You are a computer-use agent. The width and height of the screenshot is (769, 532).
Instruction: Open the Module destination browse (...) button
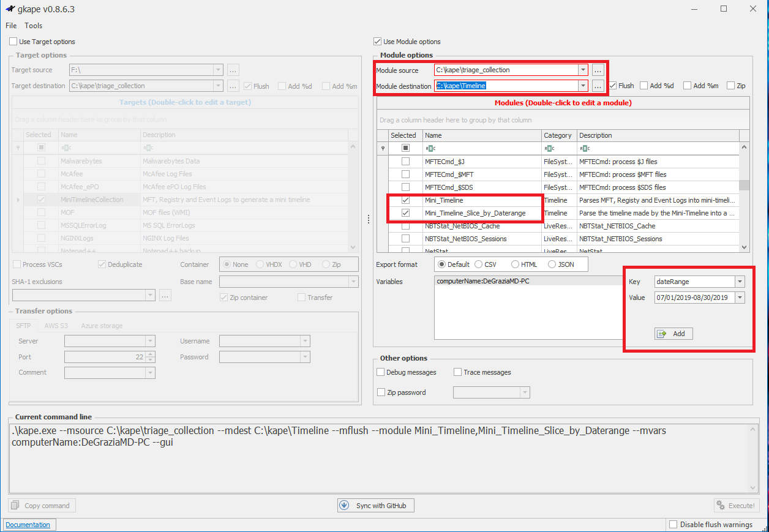597,86
